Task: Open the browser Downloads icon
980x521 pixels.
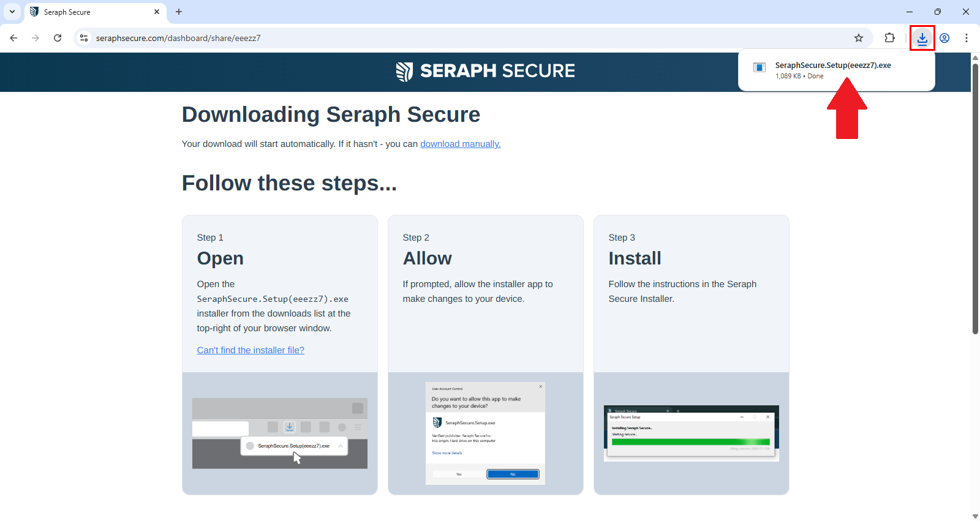Action: tap(922, 38)
